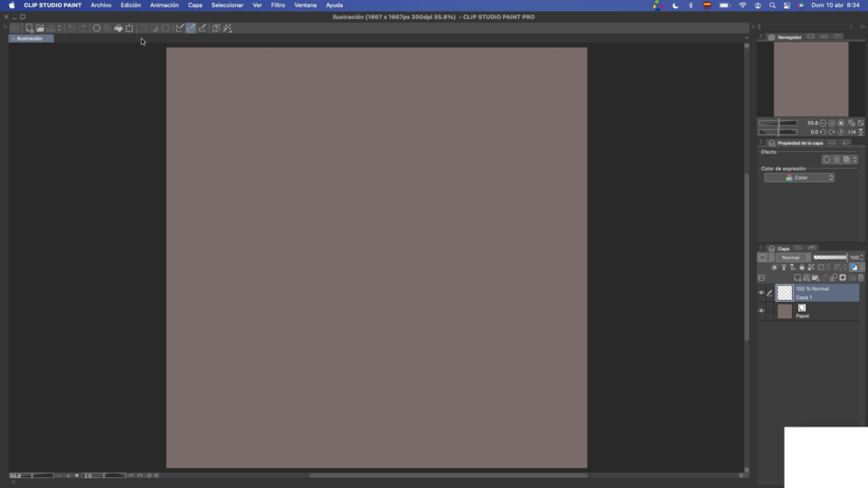Open the layer color dropdown with blue swatch

tap(857, 267)
